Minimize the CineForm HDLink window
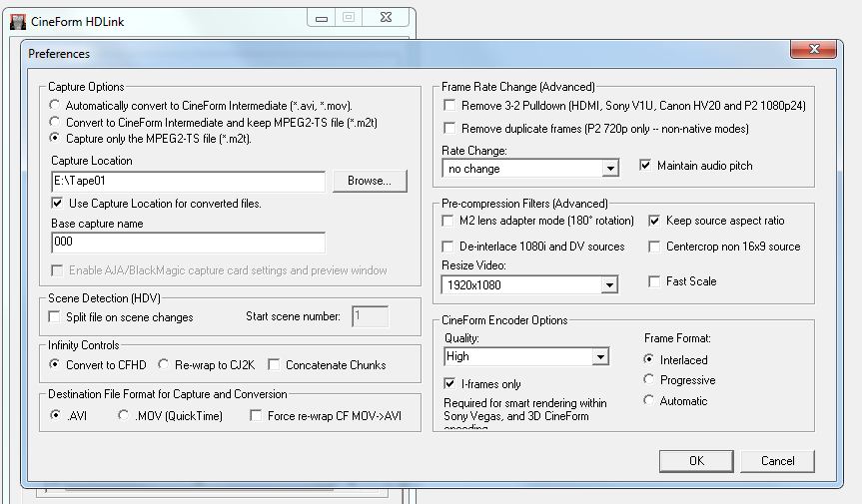Screen dimensions: 862x504 pos(322,18)
